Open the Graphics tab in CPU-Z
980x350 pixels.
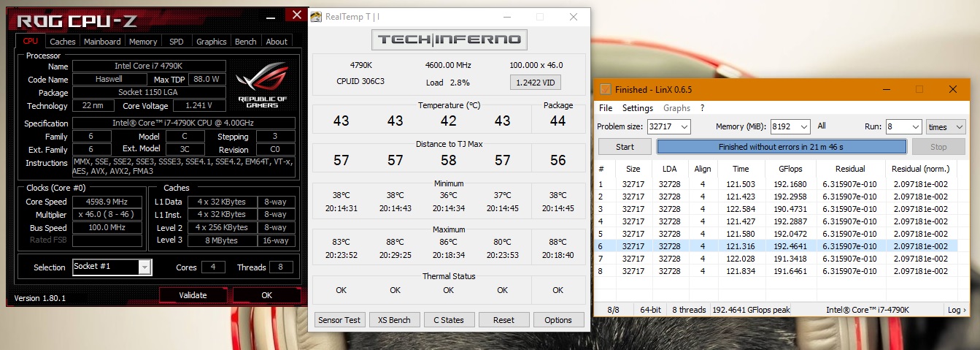click(212, 42)
